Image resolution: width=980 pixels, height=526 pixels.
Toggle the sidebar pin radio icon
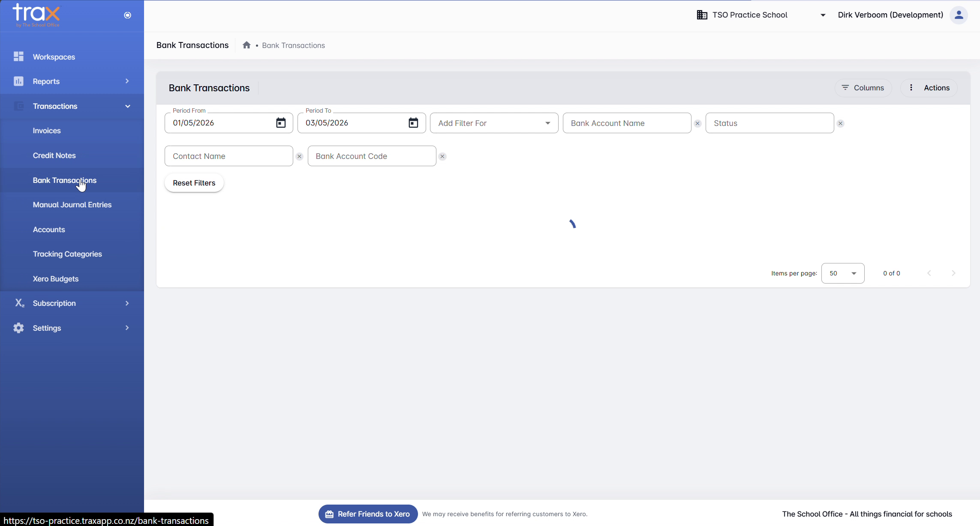click(x=127, y=15)
